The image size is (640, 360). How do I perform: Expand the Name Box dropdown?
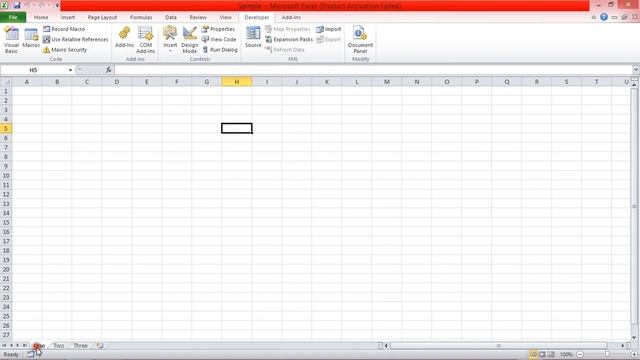pyautogui.click(x=70, y=70)
